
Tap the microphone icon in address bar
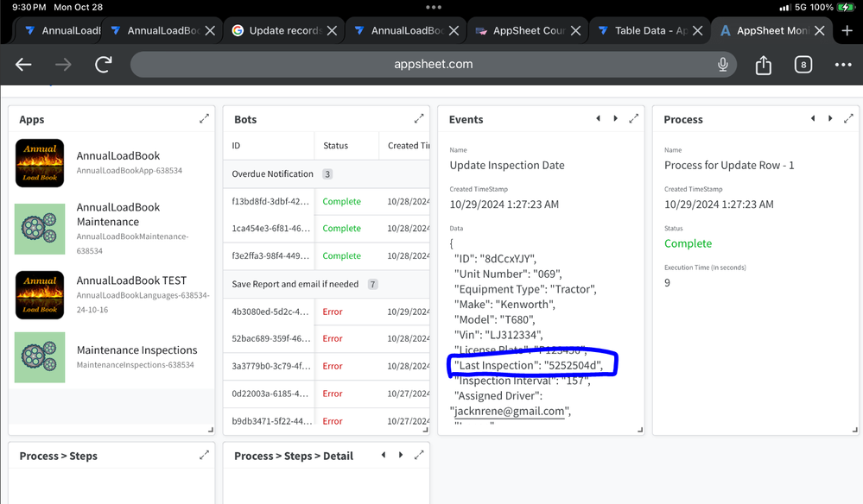point(723,65)
